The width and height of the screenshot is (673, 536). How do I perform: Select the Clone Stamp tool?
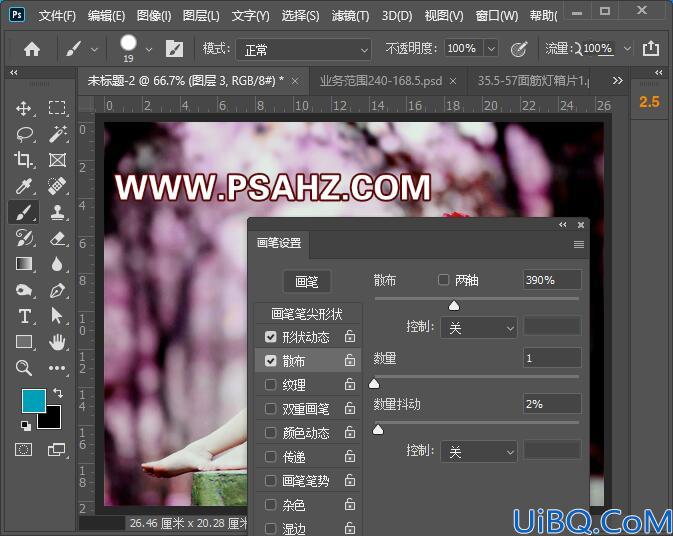[x=57, y=212]
